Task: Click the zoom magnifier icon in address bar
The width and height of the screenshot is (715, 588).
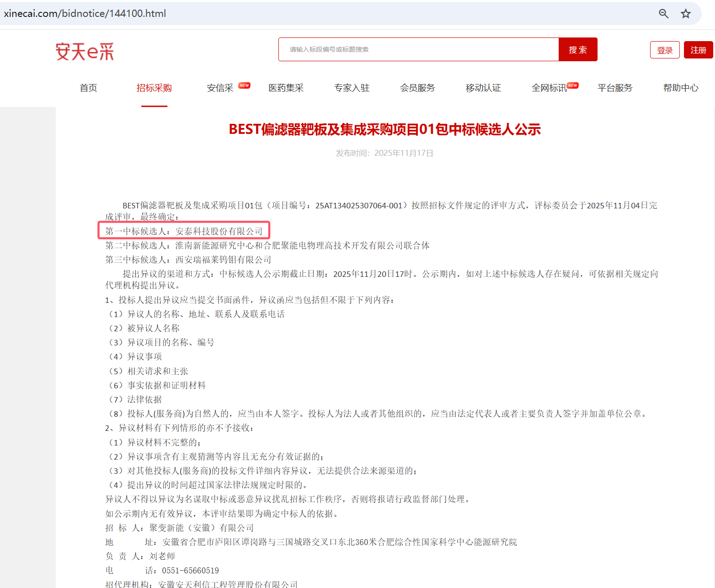Action: (x=663, y=14)
